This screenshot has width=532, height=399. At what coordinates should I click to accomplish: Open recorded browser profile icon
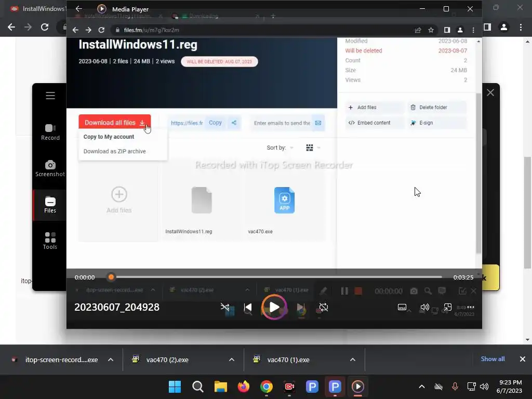460,30
